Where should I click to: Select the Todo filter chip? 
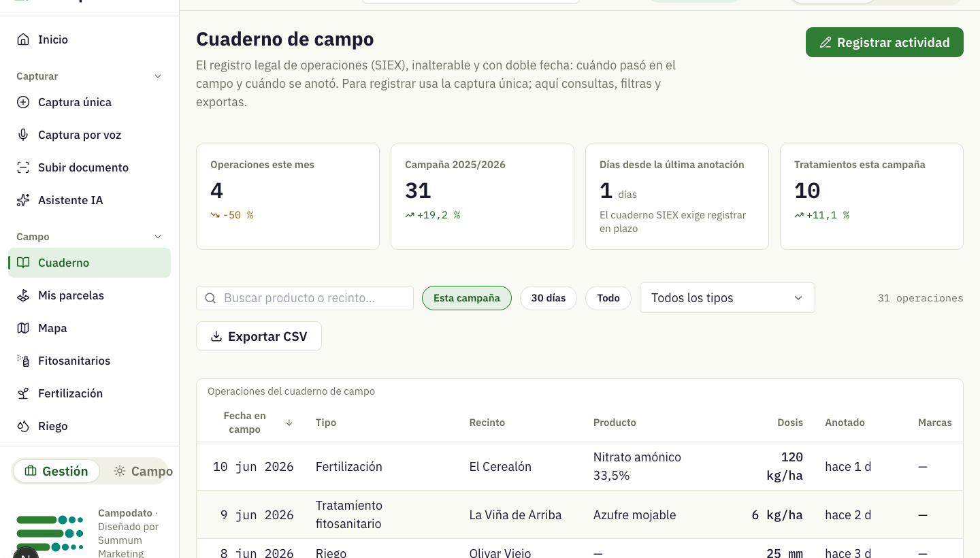[x=608, y=298]
